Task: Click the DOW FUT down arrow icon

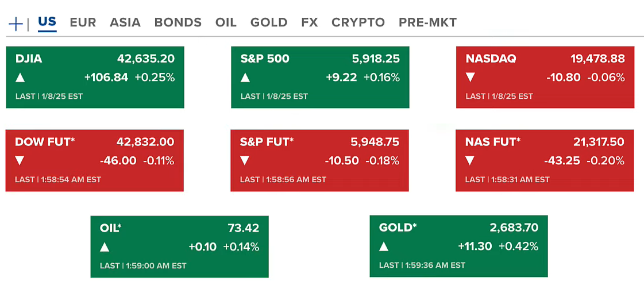Action: tap(20, 161)
